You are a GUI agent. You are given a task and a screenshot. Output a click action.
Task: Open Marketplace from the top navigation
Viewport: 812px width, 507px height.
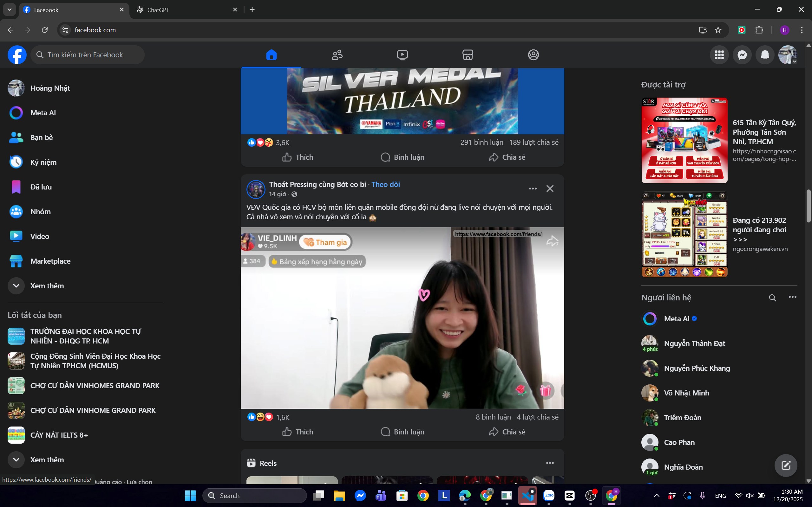(468, 55)
